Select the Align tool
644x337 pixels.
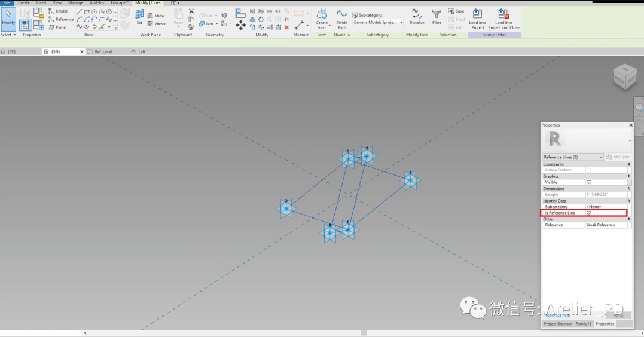240,14
